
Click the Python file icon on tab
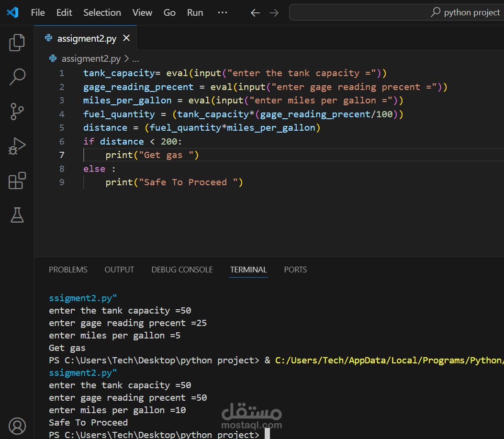(x=48, y=38)
